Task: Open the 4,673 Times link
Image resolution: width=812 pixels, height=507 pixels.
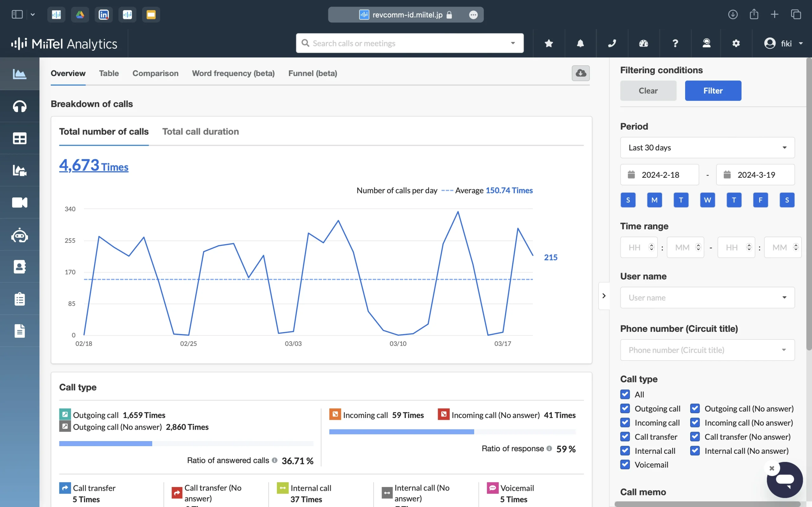Action: [x=94, y=165]
